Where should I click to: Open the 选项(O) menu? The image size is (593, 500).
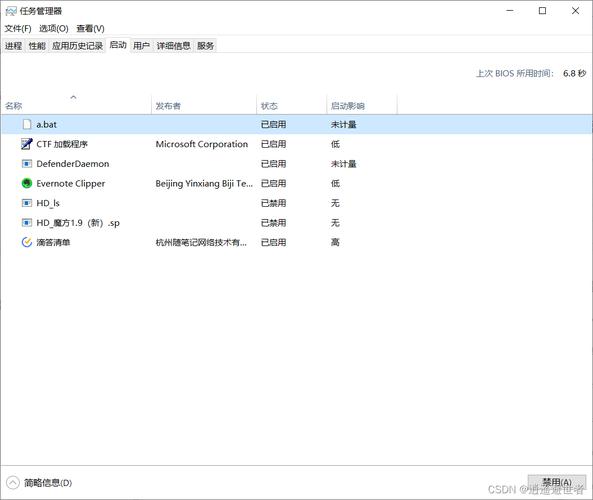[x=54, y=29]
